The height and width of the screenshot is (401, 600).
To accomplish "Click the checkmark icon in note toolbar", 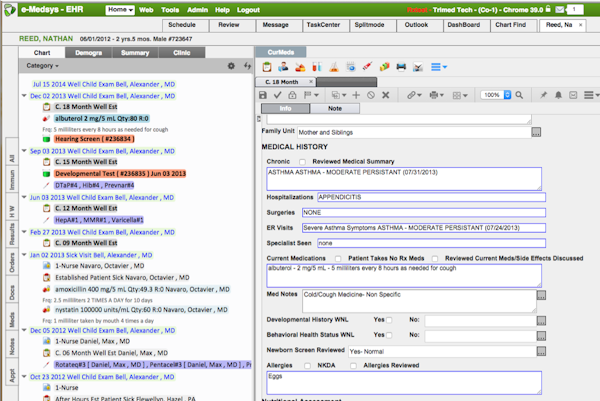I will (277, 95).
